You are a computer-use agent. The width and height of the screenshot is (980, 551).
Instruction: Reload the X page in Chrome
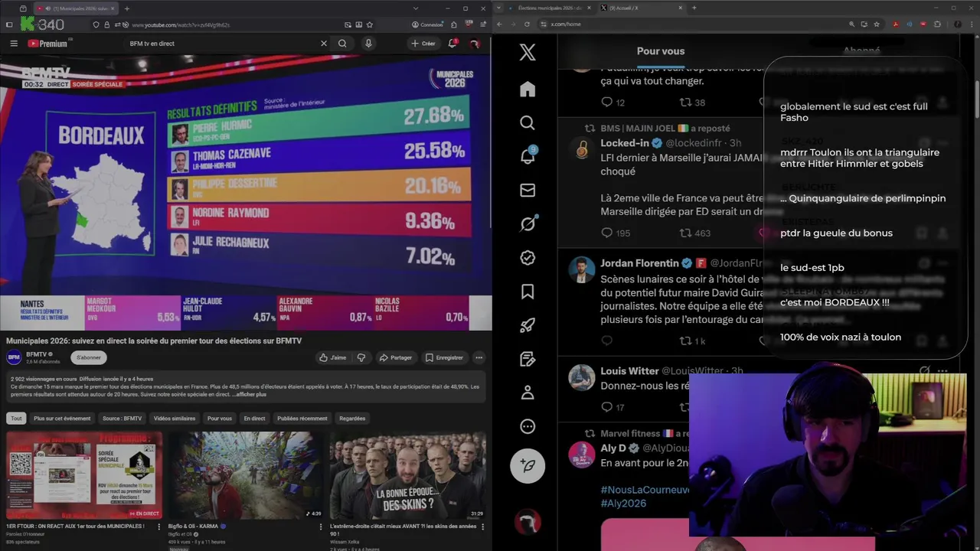(527, 24)
